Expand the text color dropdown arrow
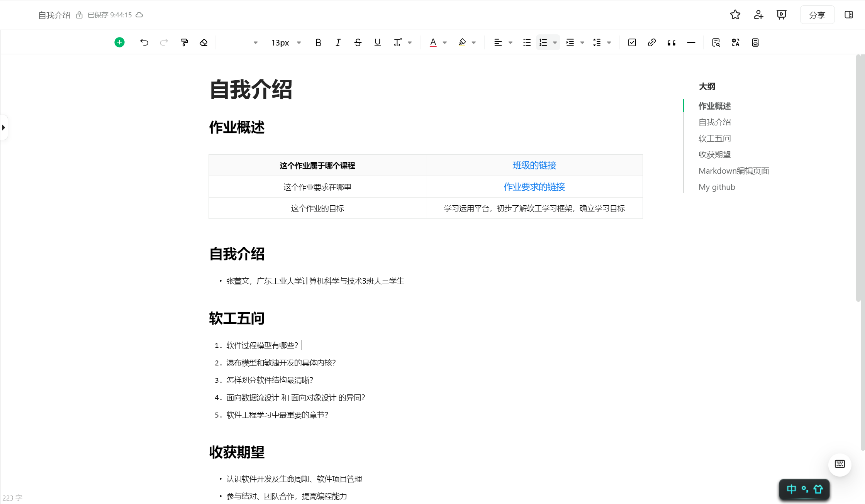The height and width of the screenshot is (504, 865). coord(445,42)
